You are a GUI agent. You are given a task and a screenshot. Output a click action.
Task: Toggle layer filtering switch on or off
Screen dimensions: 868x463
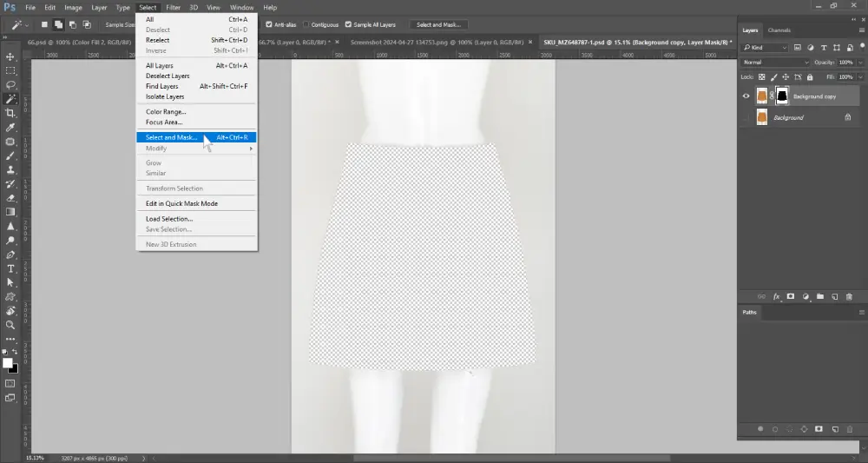pos(863,48)
